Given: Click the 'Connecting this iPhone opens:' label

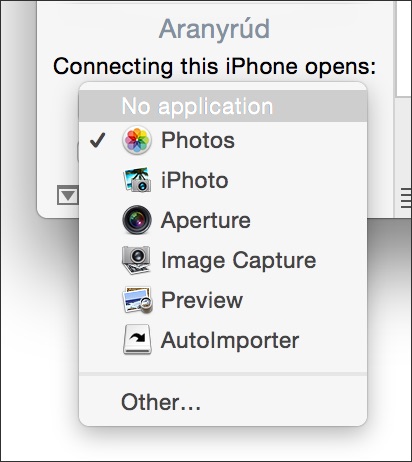Looking at the screenshot, I should coord(215,66).
